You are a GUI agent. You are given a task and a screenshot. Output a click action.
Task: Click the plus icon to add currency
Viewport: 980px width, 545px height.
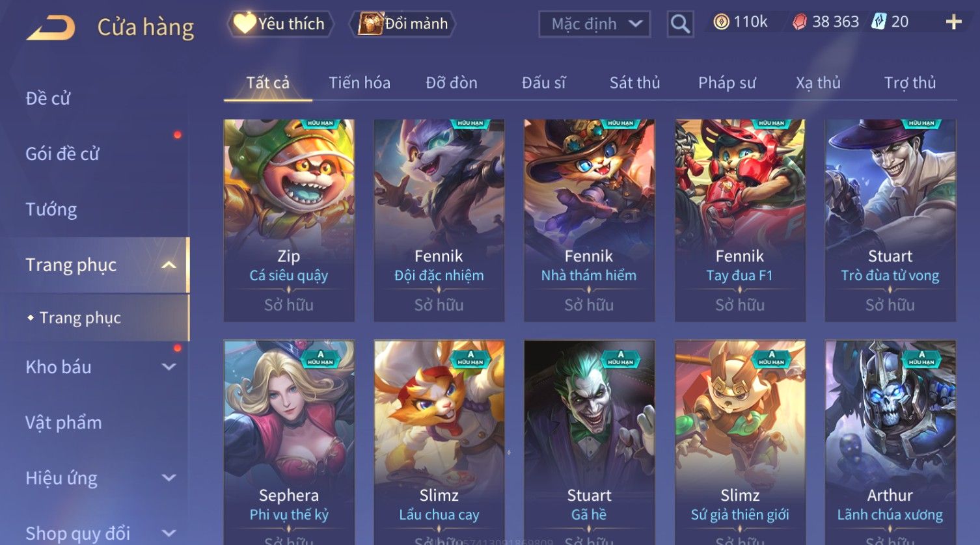(x=953, y=23)
